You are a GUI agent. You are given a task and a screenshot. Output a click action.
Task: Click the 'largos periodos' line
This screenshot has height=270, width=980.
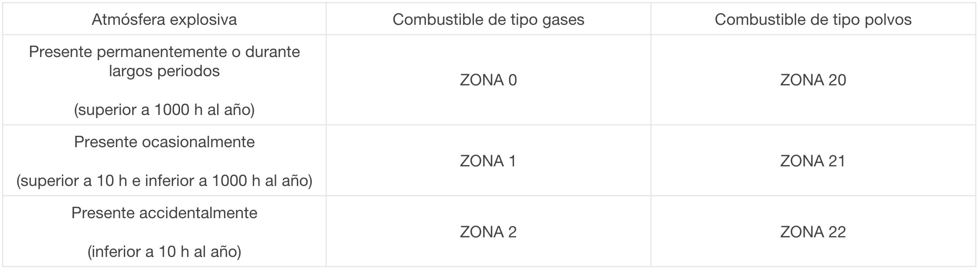[x=164, y=71]
